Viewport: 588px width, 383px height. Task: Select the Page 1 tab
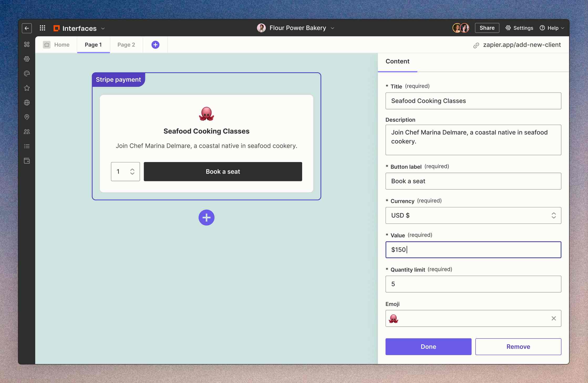pyautogui.click(x=93, y=45)
